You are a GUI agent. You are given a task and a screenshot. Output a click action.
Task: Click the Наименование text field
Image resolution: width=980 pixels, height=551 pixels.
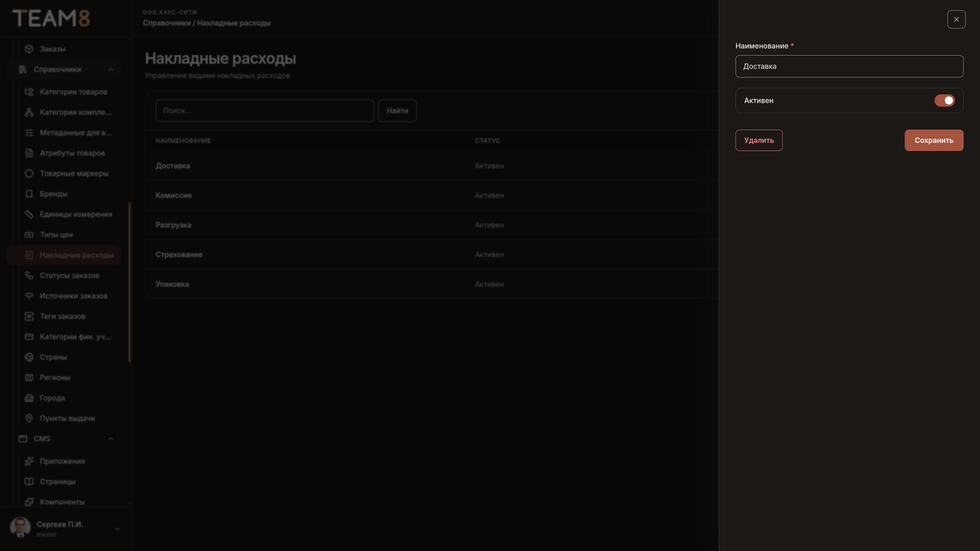pos(849,66)
